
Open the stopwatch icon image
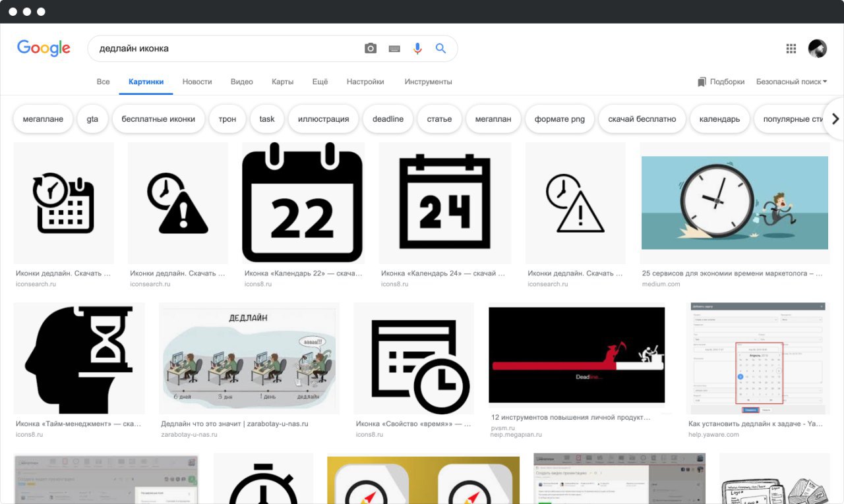tap(263, 478)
